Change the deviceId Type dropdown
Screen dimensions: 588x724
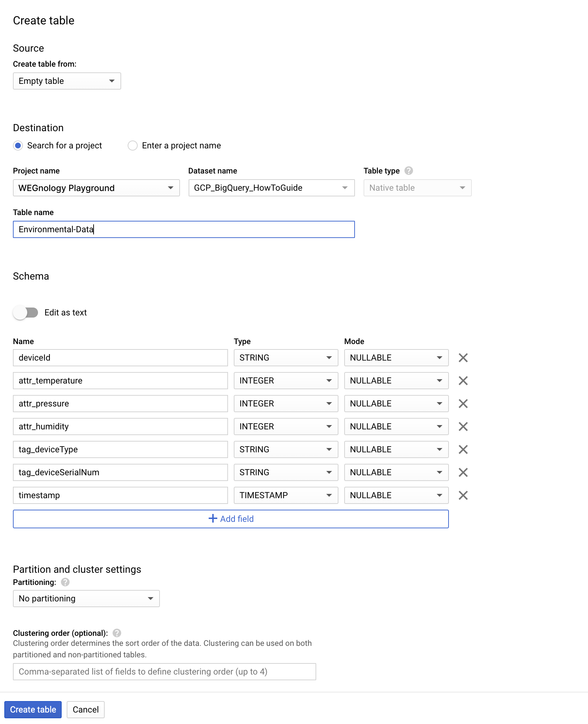(286, 358)
